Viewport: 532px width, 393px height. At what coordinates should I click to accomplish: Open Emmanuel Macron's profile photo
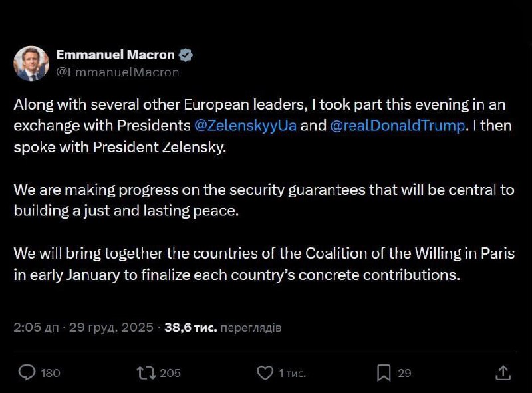(x=31, y=63)
